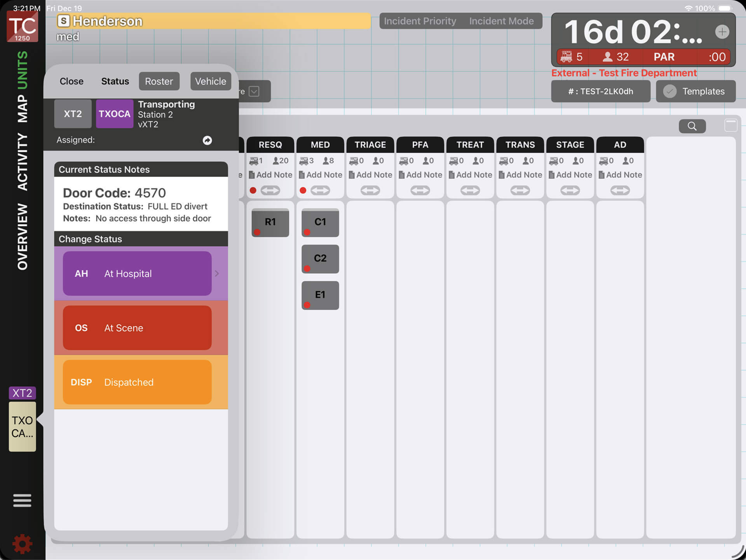The width and height of the screenshot is (746, 560).
Task: Close the unit status popup
Action: pyautogui.click(x=71, y=82)
